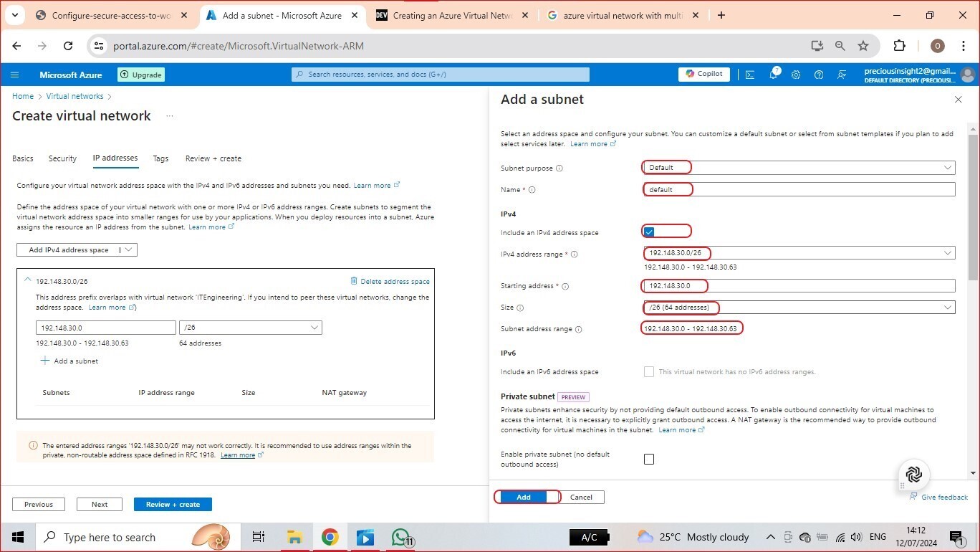Viewport: 980px width, 552px height.
Task: Open the Subnet purpose dropdown
Action: pyautogui.click(x=799, y=168)
